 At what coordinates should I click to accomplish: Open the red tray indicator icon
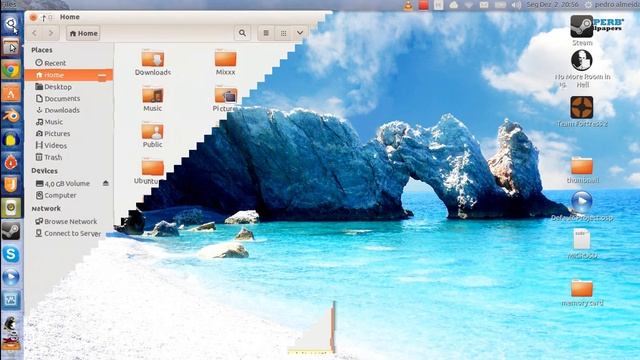pyautogui.click(x=423, y=5)
